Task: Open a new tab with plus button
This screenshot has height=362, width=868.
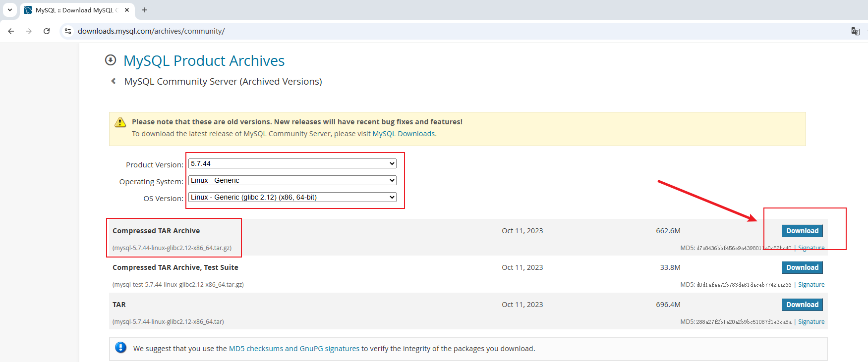Action: click(145, 10)
